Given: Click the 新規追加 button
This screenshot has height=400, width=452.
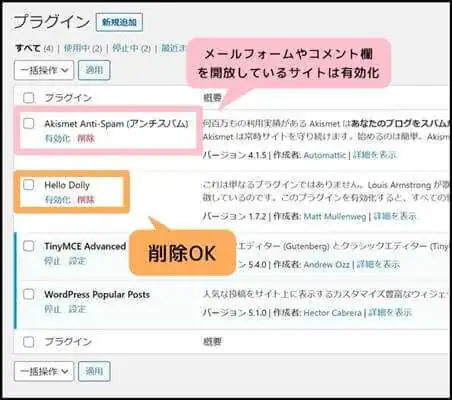Looking at the screenshot, I should [119, 22].
